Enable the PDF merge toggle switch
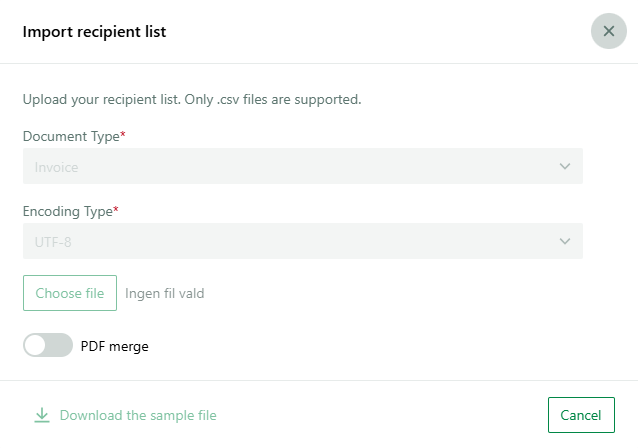 pyautogui.click(x=48, y=345)
